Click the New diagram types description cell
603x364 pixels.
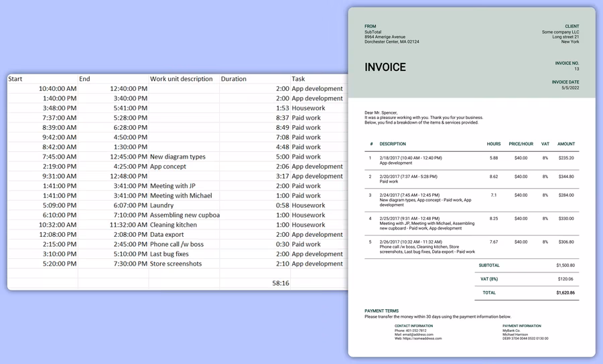pos(184,157)
